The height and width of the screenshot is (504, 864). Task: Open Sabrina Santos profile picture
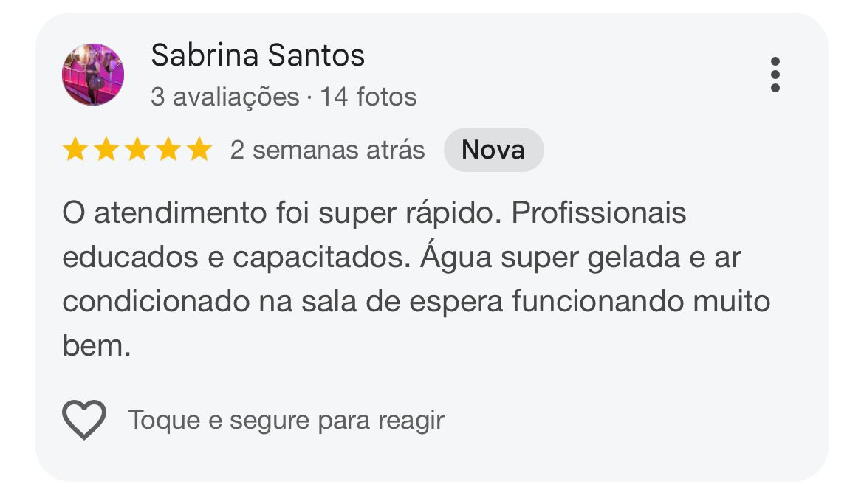[x=92, y=75]
